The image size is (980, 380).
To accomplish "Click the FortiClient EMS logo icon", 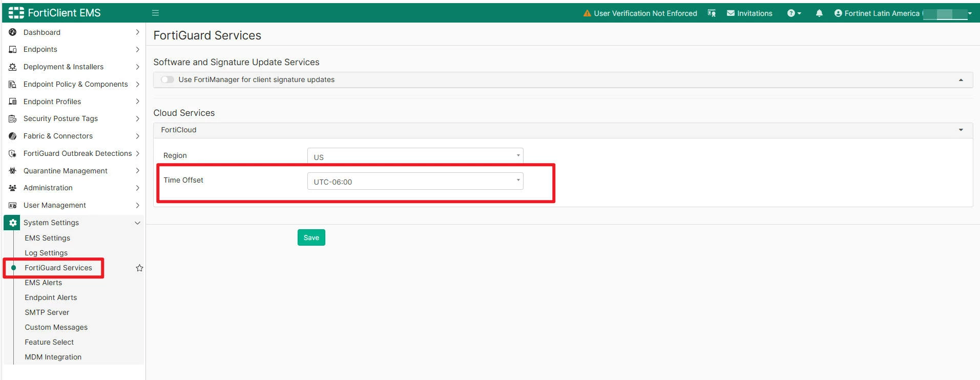I will tap(16, 13).
